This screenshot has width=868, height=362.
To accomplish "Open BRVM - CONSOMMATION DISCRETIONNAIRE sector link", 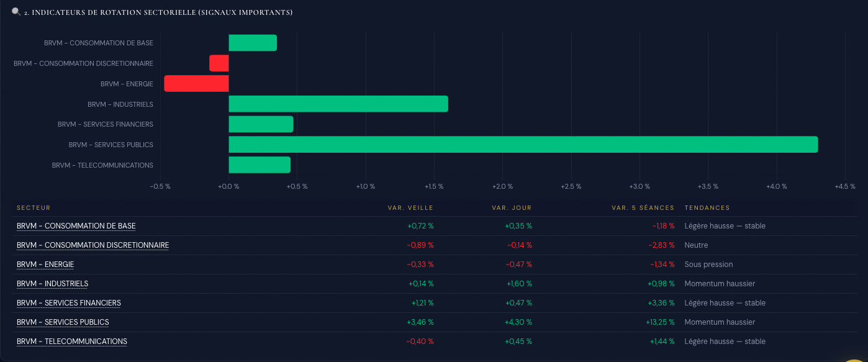I will tap(93, 245).
